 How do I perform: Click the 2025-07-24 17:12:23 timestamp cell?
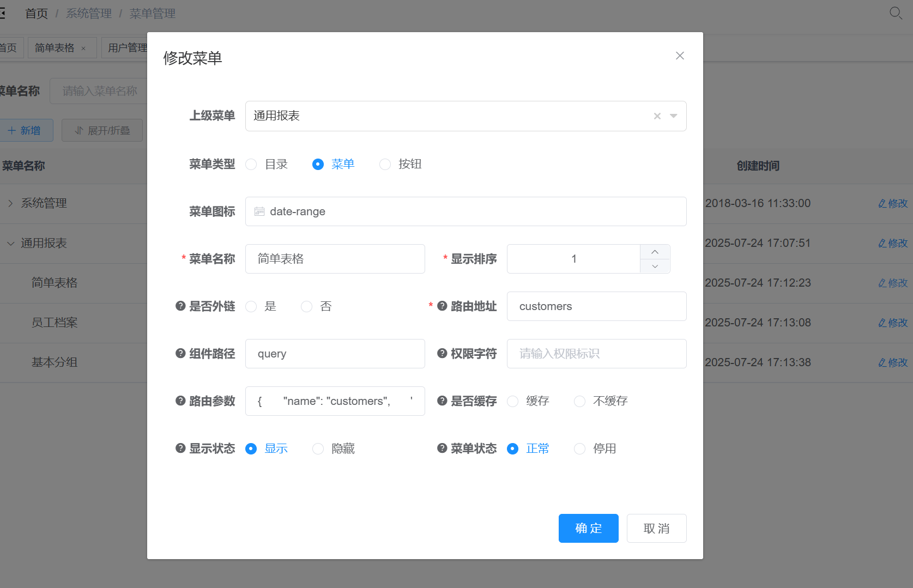coord(758,283)
